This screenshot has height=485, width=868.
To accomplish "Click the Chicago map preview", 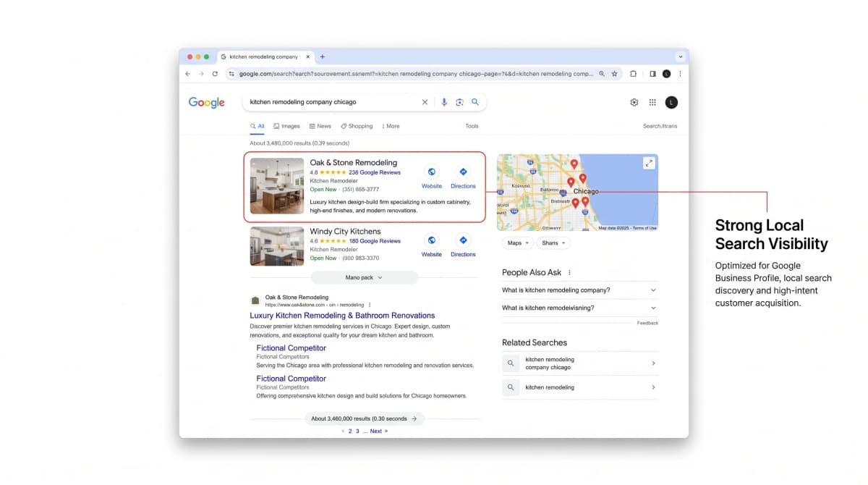I will point(577,192).
